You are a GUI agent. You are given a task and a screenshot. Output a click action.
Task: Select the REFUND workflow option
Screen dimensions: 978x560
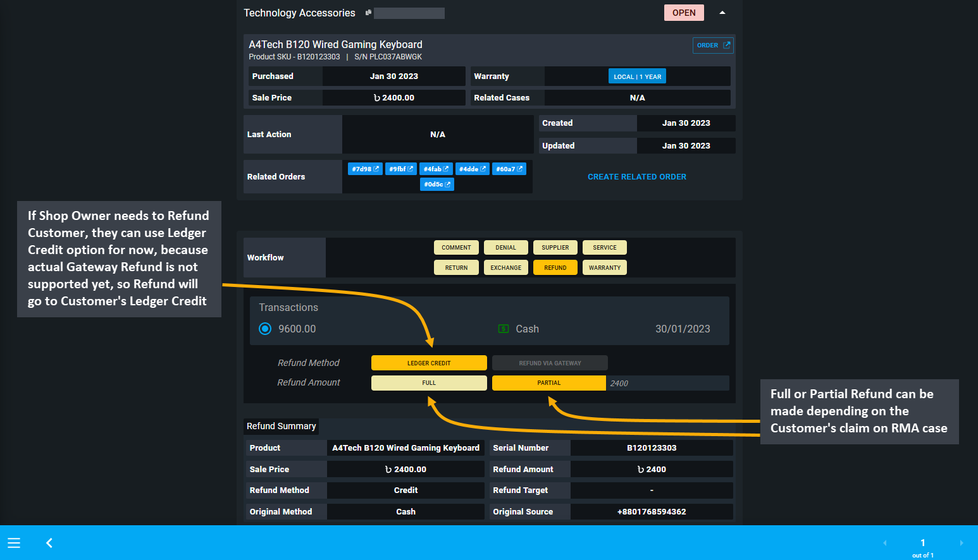[555, 268]
